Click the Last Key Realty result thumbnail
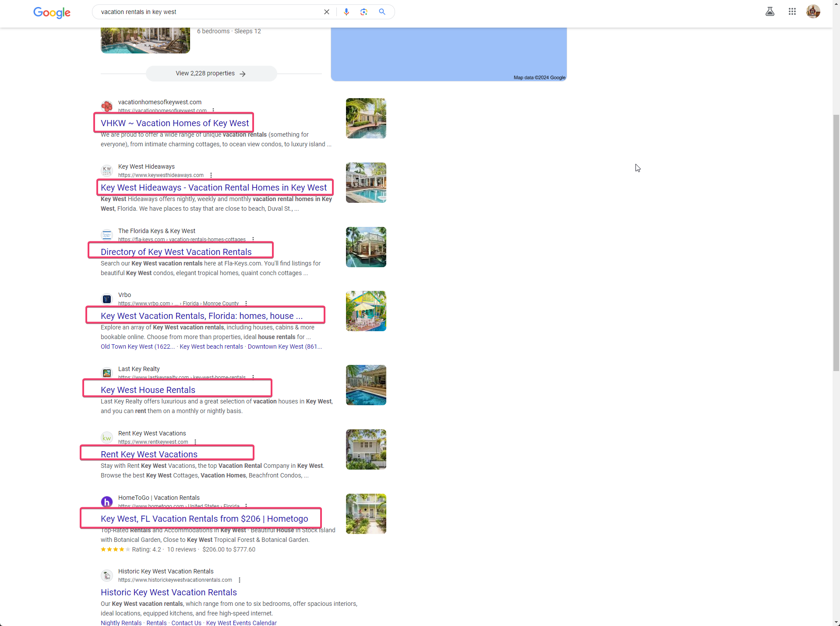This screenshot has height=626, width=840. [366, 385]
